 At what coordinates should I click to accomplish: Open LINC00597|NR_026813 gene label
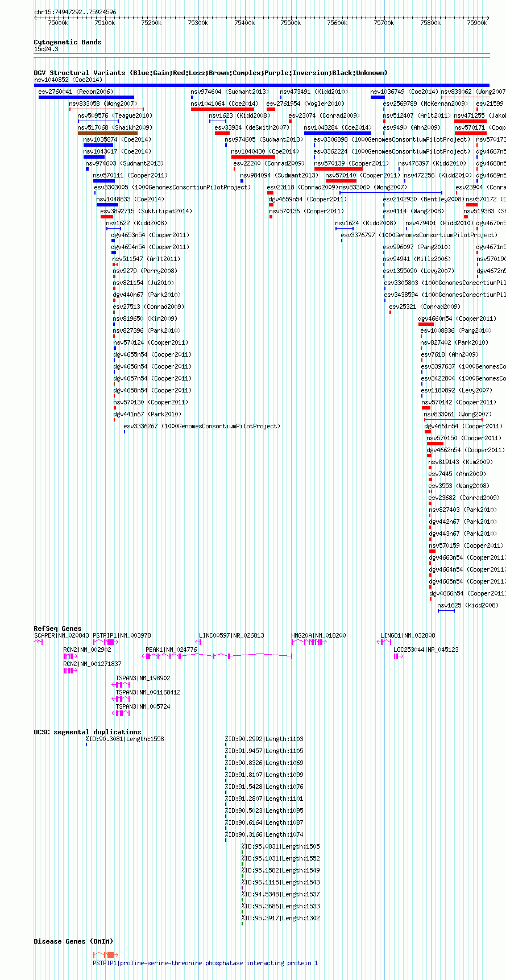click(x=231, y=635)
